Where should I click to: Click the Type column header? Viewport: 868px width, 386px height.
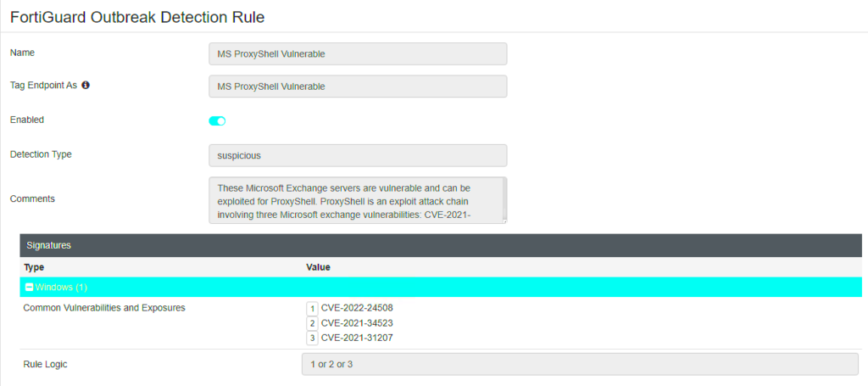coord(34,267)
